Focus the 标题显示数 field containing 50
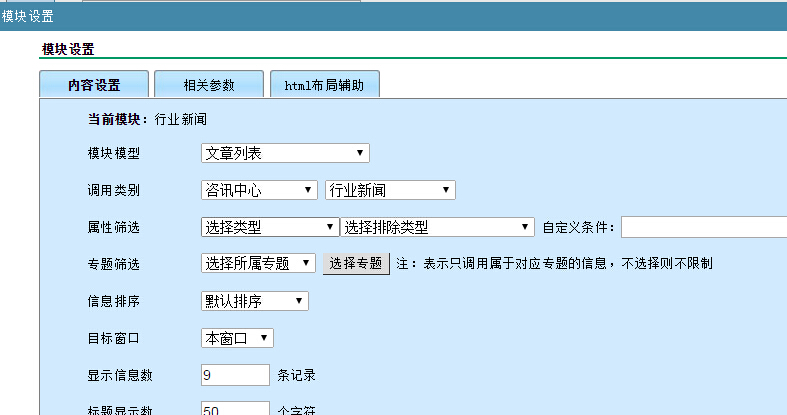The height and width of the screenshot is (415, 787). (235, 409)
